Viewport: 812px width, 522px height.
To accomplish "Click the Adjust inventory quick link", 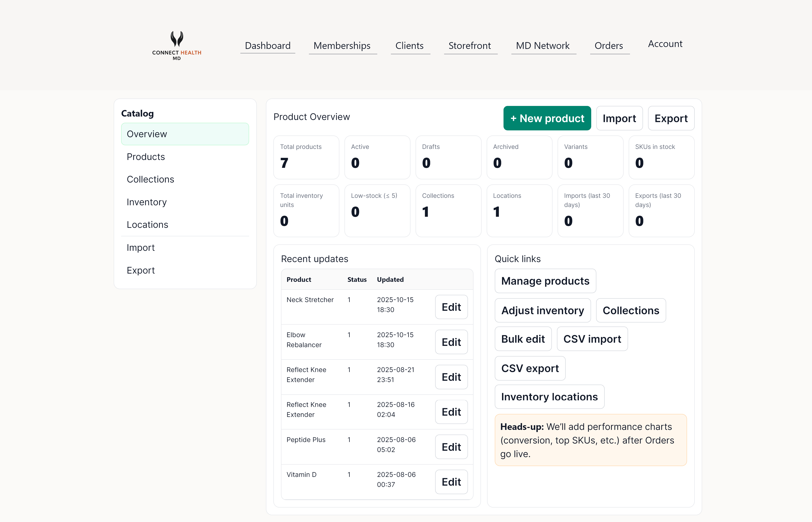I will pos(543,310).
